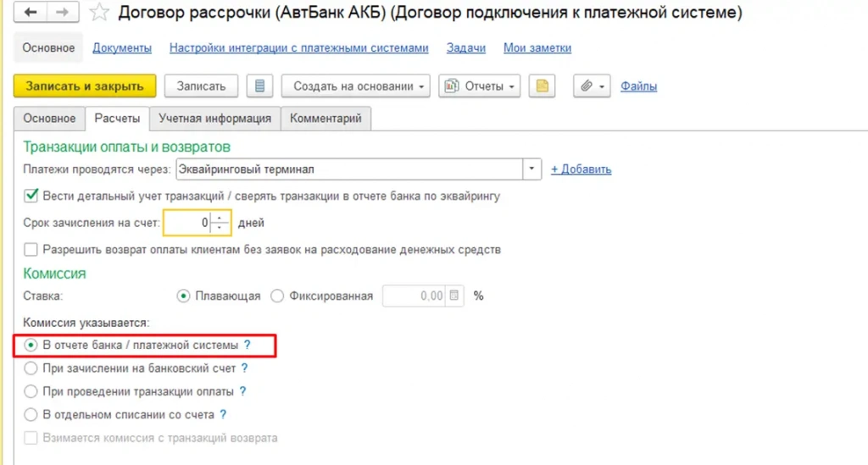Viewport: 868px width, 465px height.
Task: Add document to favorites with star icon
Action: point(99,12)
